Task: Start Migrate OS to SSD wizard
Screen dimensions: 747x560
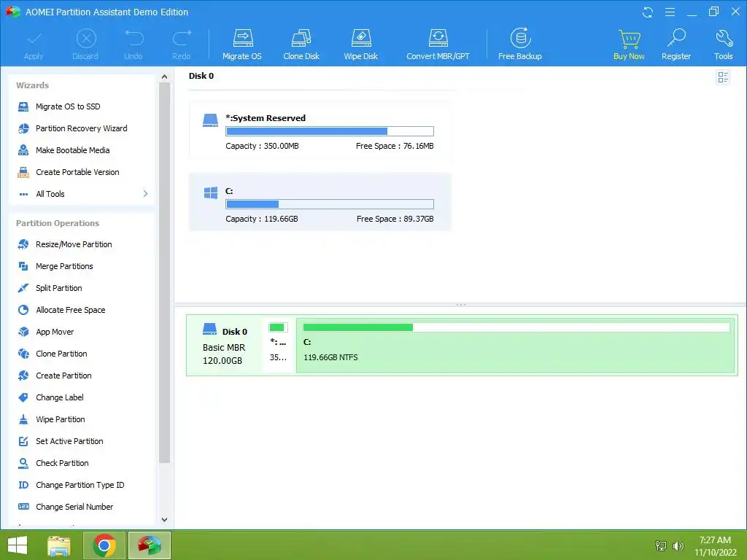Action: pos(68,106)
